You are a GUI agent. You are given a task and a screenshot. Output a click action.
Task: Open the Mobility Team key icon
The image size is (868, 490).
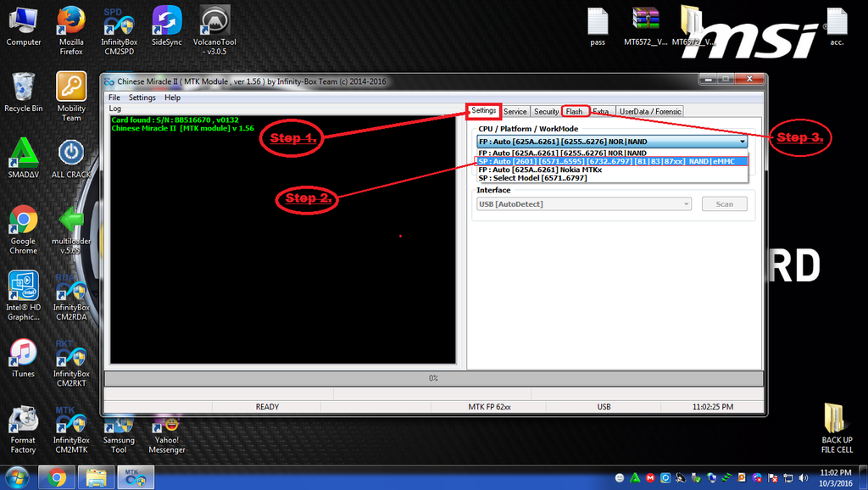click(71, 86)
